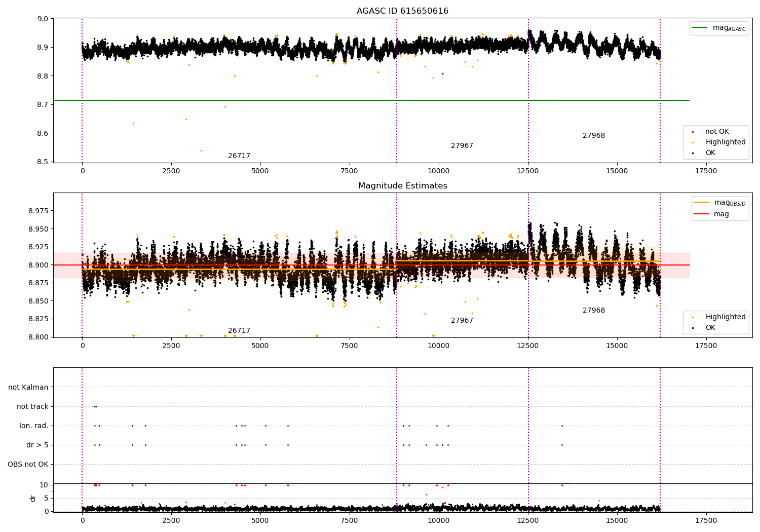
Task: Click y-axis tick "8.850" in middle plot
Action: click(39, 301)
